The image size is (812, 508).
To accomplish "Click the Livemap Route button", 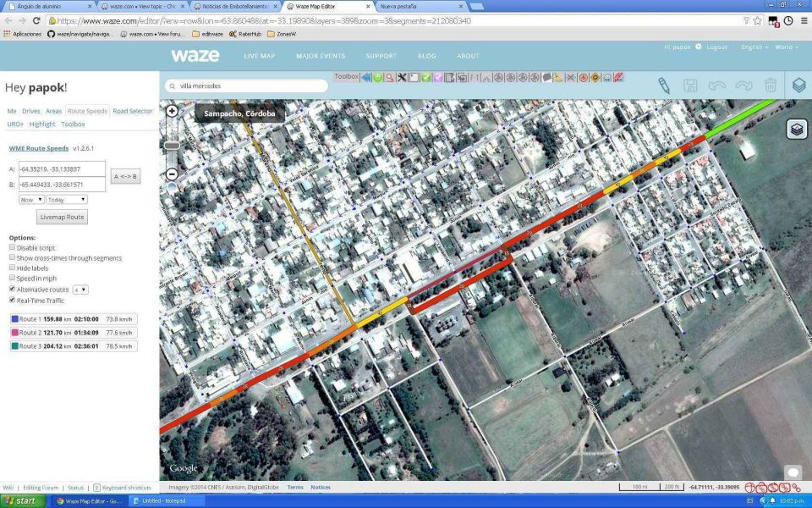I will click(x=62, y=217).
